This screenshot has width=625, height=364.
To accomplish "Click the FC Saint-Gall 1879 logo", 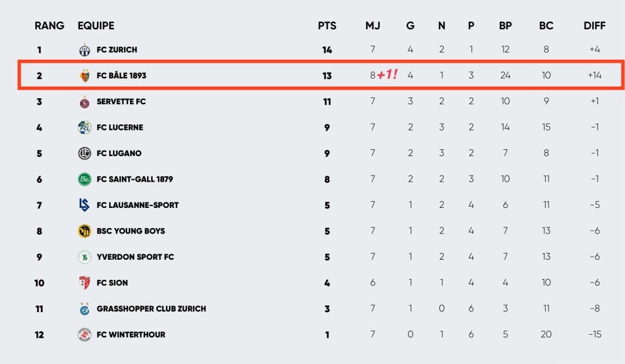I will (84, 179).
